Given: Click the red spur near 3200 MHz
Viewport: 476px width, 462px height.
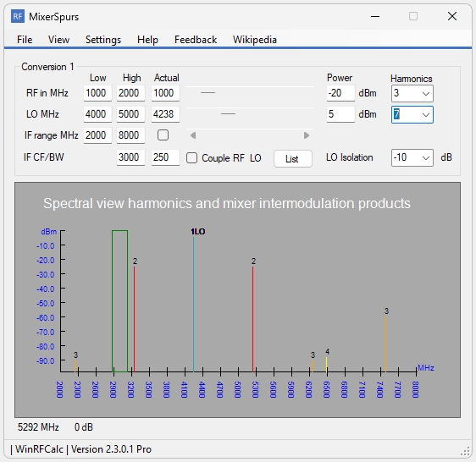Looking at the screenshot, I should click(x=135, y=319).
